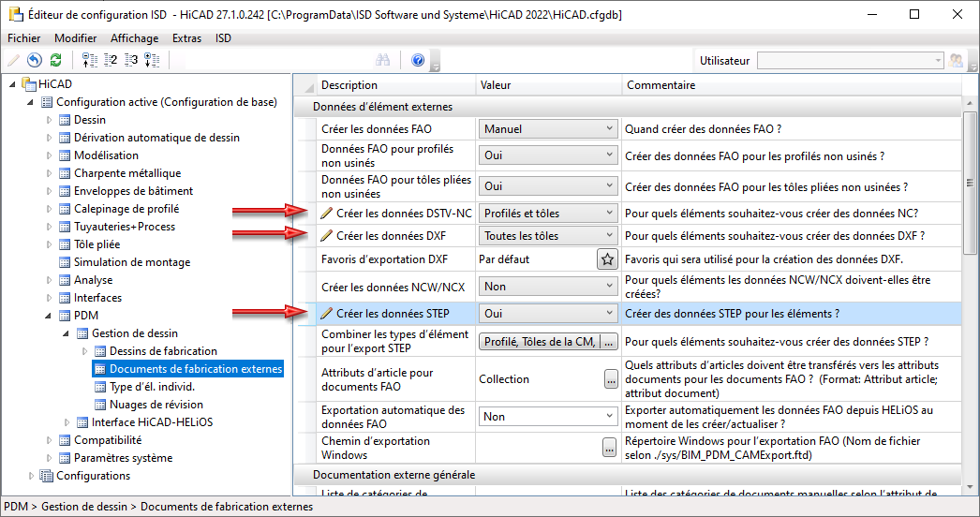The height and width of the screenshot is (517, 980).
Task: Click the Documentation externe générale group header
Action: (628, 475)
